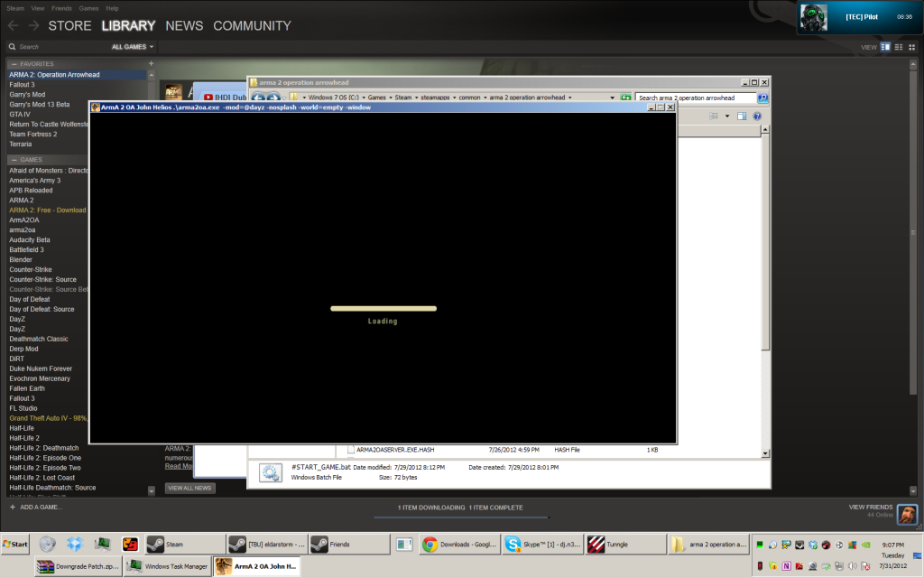Click the Steam downloads progress bar
This screenshot has width=924, height=578.
[x=461, y=517]
